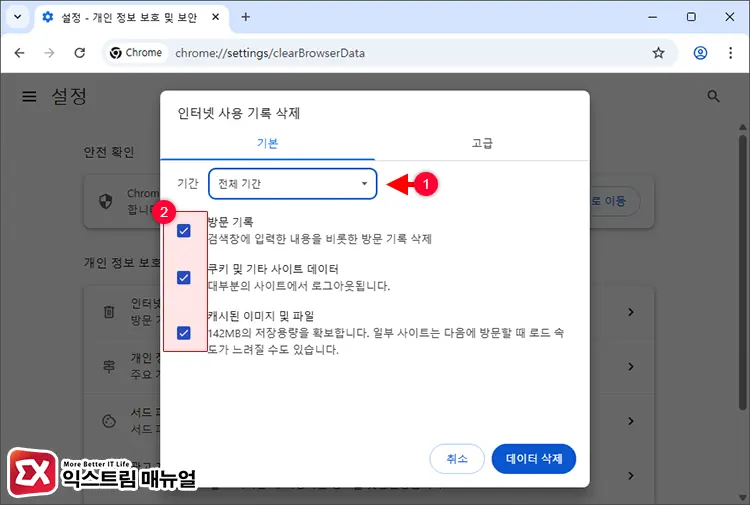Click the Chrome site info chip

136,53
